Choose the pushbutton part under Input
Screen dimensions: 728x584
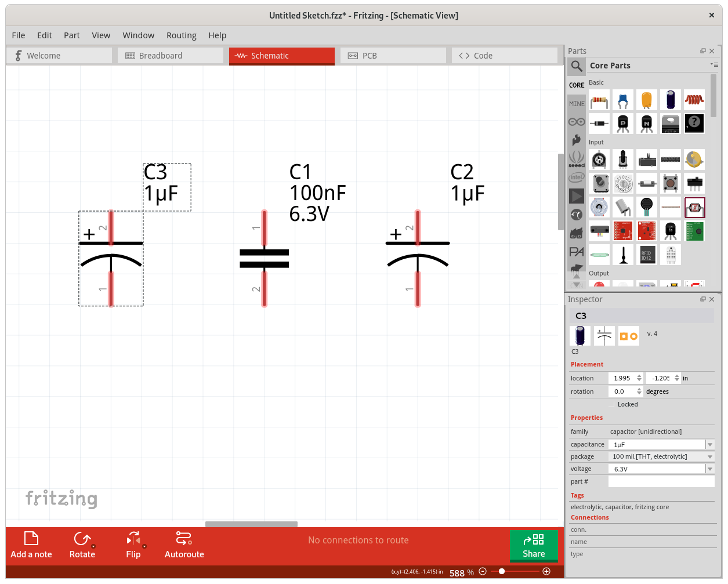670,183
